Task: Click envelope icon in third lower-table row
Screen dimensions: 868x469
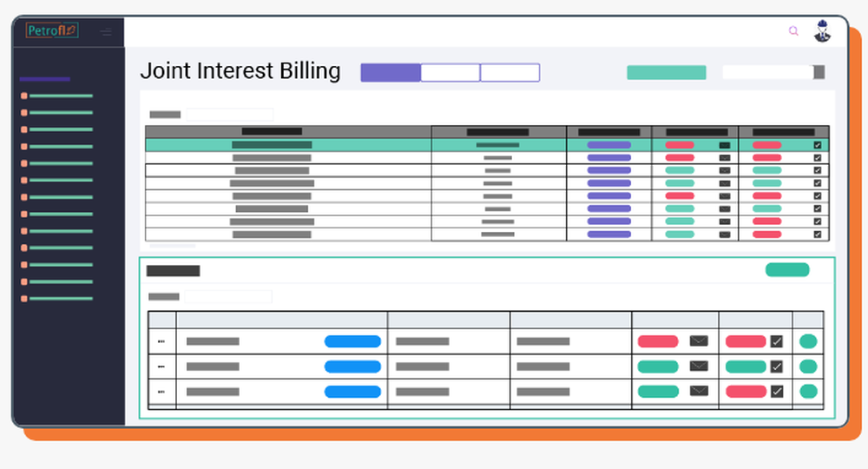Action: (699, 392)
